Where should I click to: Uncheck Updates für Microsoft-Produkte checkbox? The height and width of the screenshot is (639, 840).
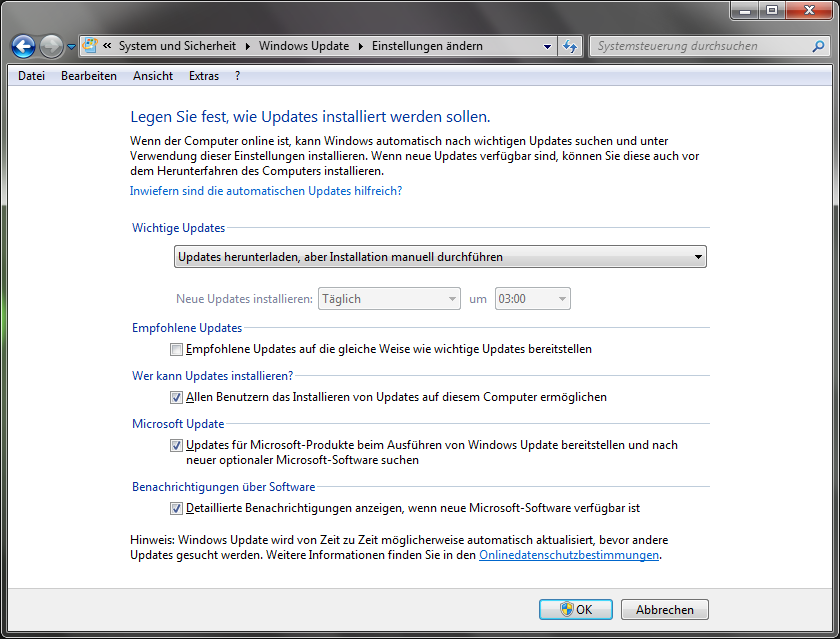coord(176,445)
